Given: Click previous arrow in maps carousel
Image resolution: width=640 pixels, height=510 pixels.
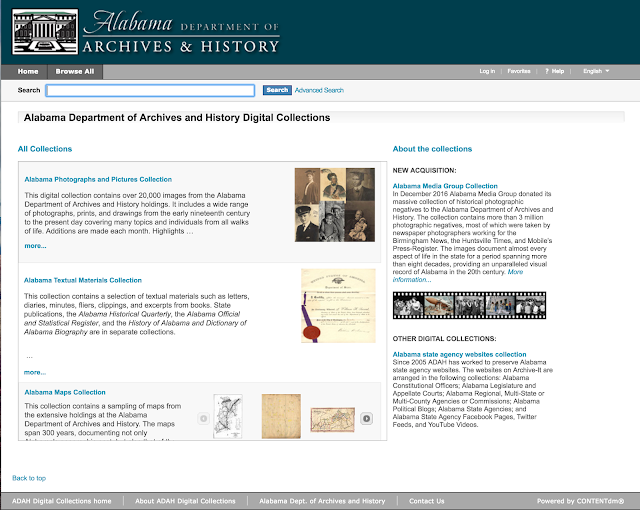Looking at the screenshot, I should [203, 418].
